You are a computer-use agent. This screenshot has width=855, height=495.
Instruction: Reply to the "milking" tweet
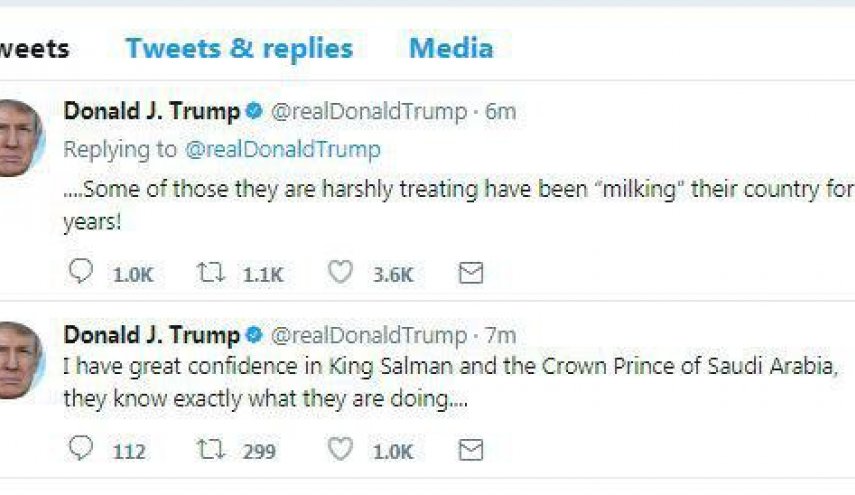point(81,271)
